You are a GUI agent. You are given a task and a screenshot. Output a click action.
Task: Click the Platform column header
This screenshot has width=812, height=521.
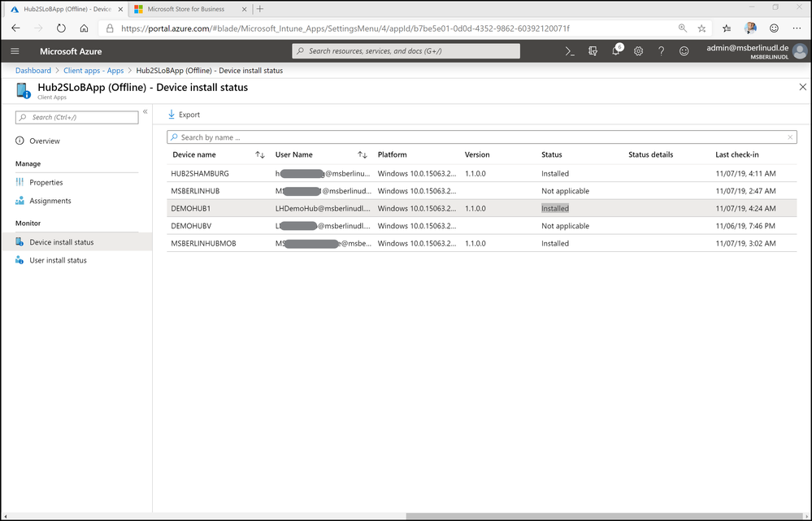392,155
